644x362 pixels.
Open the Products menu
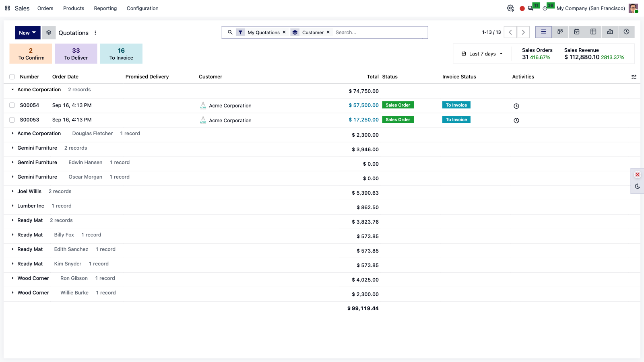pyautogui.click(x=74, y=8)
